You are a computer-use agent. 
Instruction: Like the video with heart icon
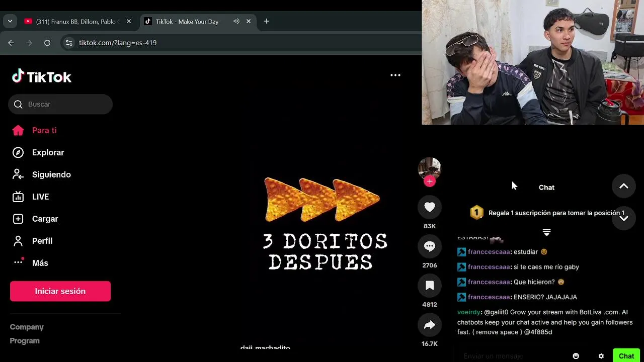click(x=430, y=207)
